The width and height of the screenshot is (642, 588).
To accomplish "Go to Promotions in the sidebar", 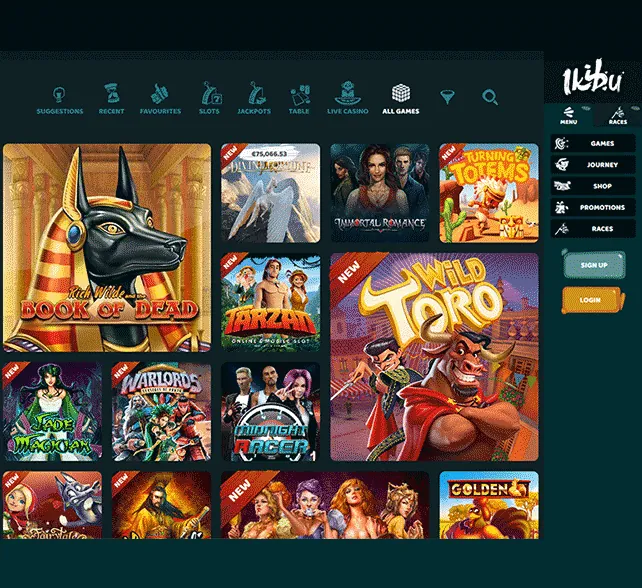I will pyautogui.click(x=593, y=207).
